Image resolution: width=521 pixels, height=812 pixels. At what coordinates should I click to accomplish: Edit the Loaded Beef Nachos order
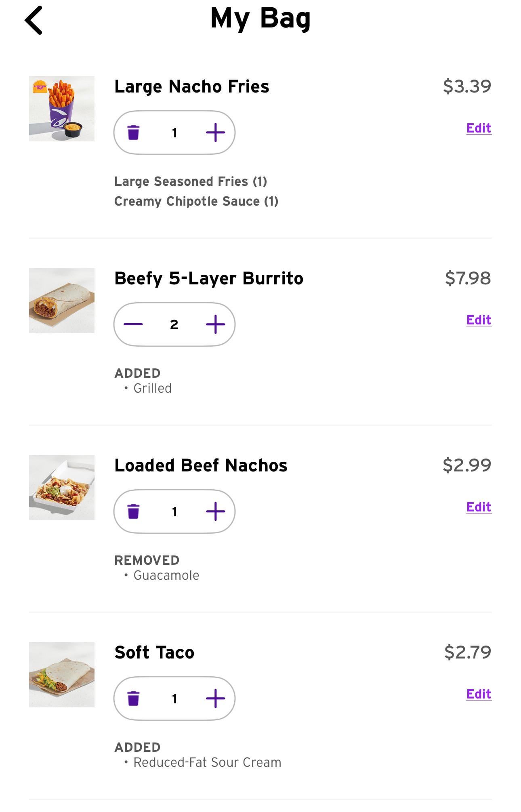click(x=479, y=507)
